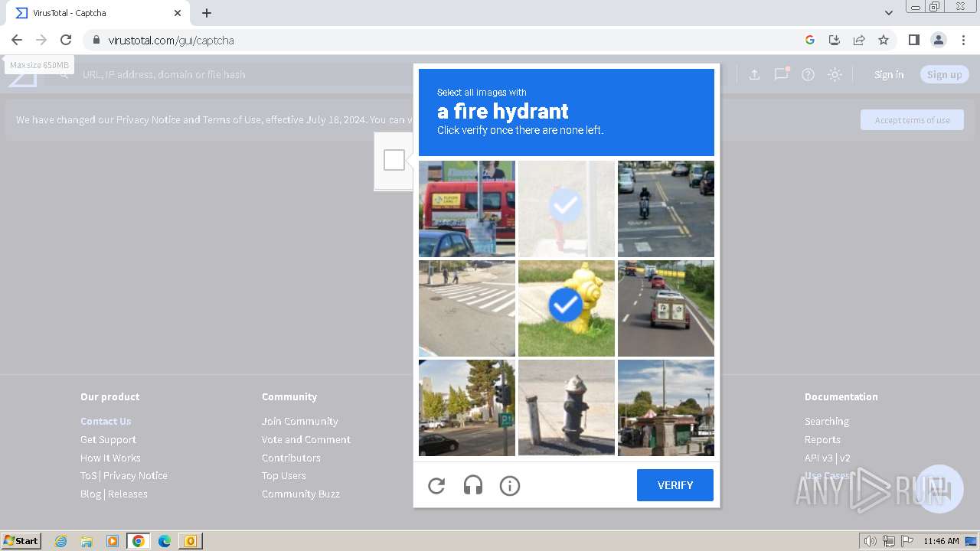Open Google icon in address bar
This screenshot has height=551, width=980.
coord(810,40)
